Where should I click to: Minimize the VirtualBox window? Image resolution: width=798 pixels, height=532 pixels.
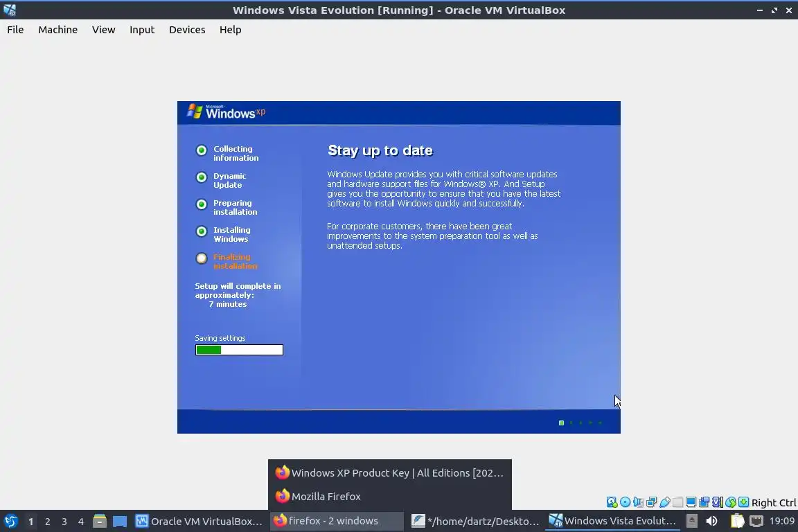(x=759, y=10)
